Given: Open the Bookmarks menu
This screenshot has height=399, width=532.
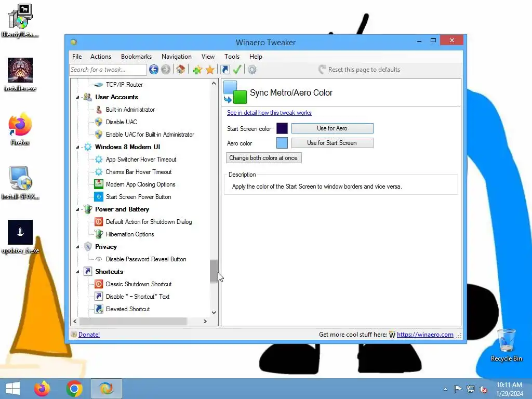Looking at the screenshot, I should coord(137,57).
